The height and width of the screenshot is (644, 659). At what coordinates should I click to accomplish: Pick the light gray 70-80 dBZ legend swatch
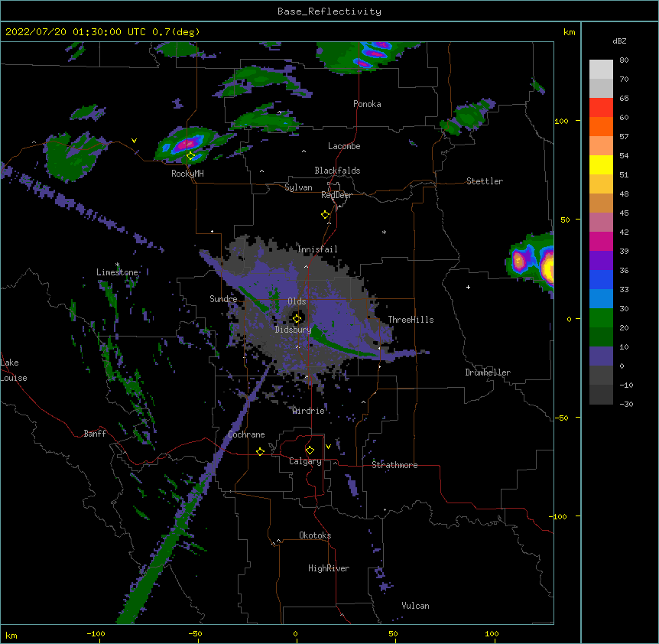pyautogui.click(x=601, y=70)
